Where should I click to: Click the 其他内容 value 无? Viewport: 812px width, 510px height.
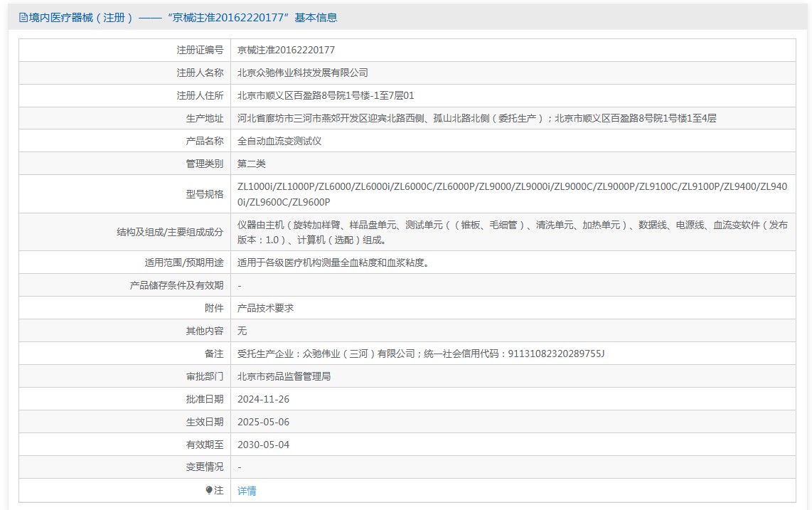(242, 331)
